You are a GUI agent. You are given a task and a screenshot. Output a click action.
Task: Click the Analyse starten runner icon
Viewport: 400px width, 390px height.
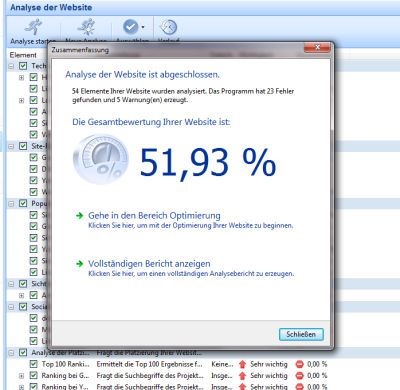[x=33, y=27]
